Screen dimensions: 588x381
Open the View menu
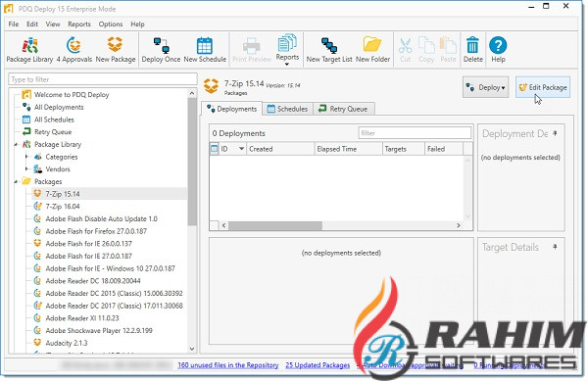tap(53, 24)
